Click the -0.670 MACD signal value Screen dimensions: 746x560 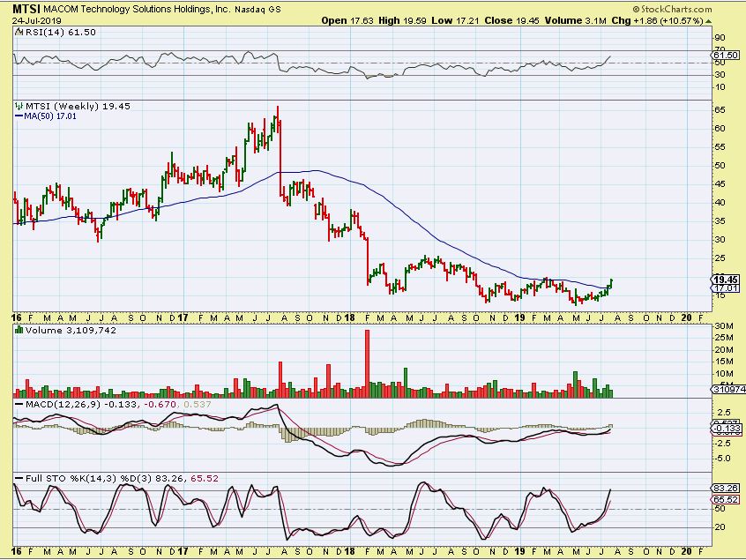point(160,404)
